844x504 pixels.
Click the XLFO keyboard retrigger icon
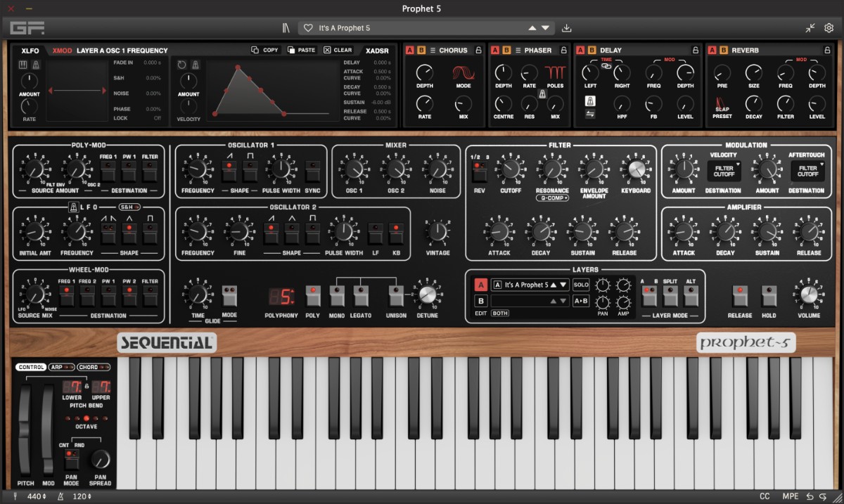click(x=24, y=65)
